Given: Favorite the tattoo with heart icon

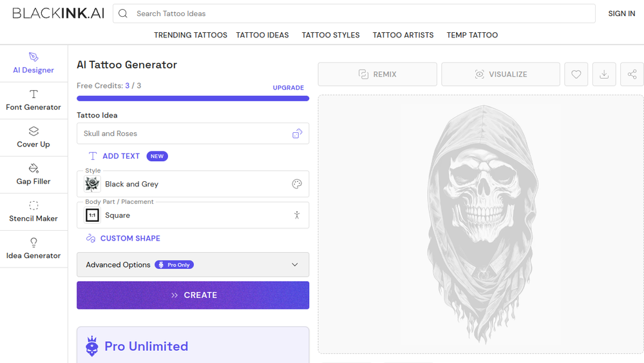Looking at the screenshot, I should (576, 74).
